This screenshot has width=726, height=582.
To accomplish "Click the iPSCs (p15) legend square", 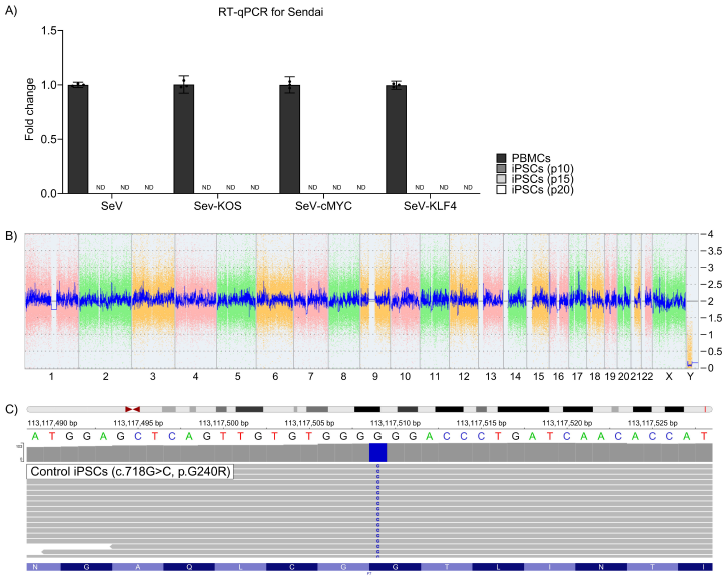I will click(504, 178).
